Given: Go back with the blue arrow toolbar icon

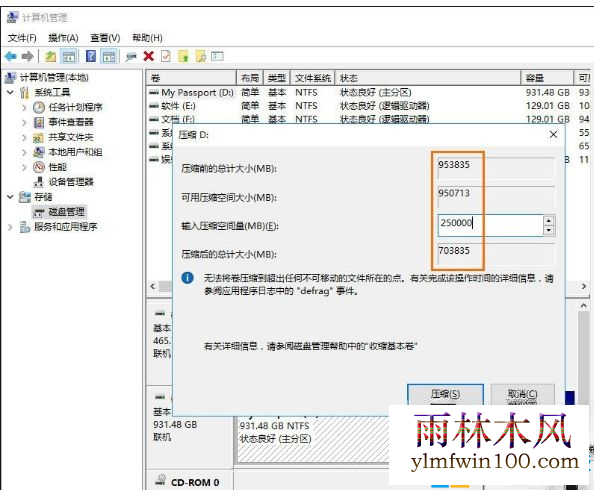Looking at the screenshot, I should (x=11, y=57).
